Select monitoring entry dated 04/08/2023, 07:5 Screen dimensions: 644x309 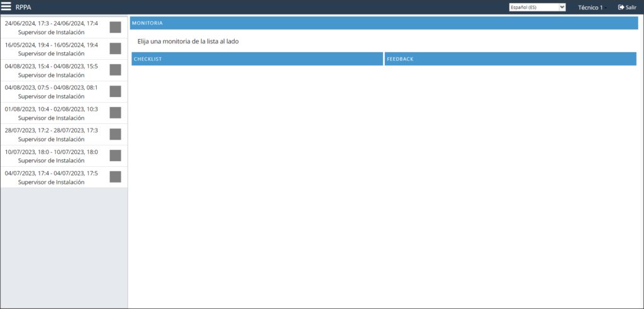tap(64, 92)
